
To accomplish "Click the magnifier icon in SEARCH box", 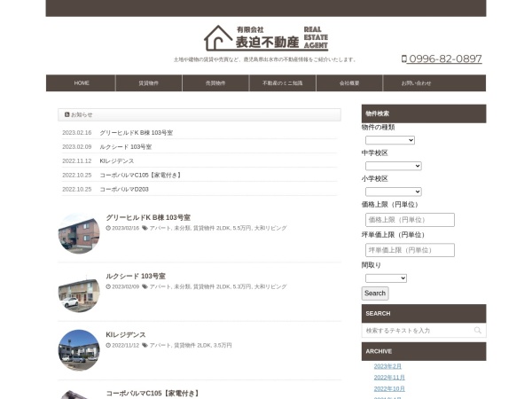I will pyautogui.click(x=477, y=330).
